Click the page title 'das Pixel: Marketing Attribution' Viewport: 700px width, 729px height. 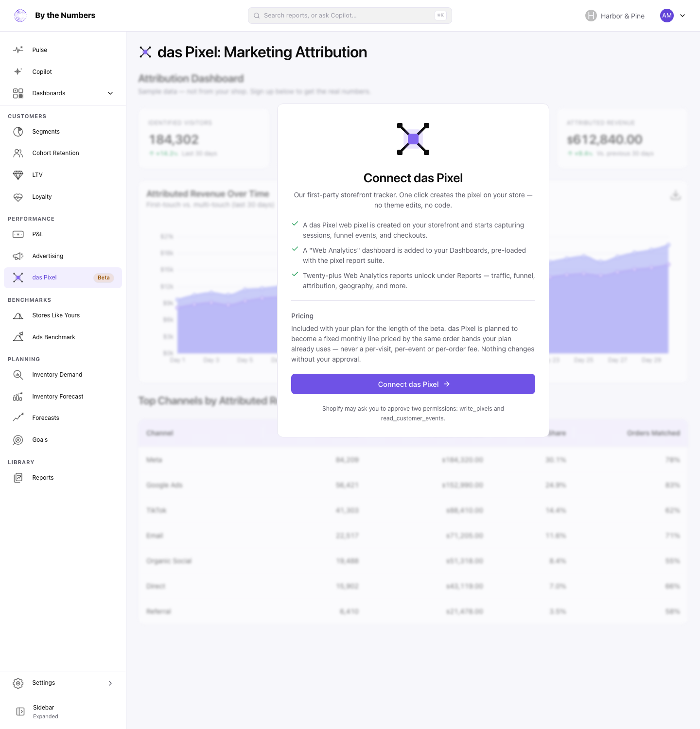[262, 52]
